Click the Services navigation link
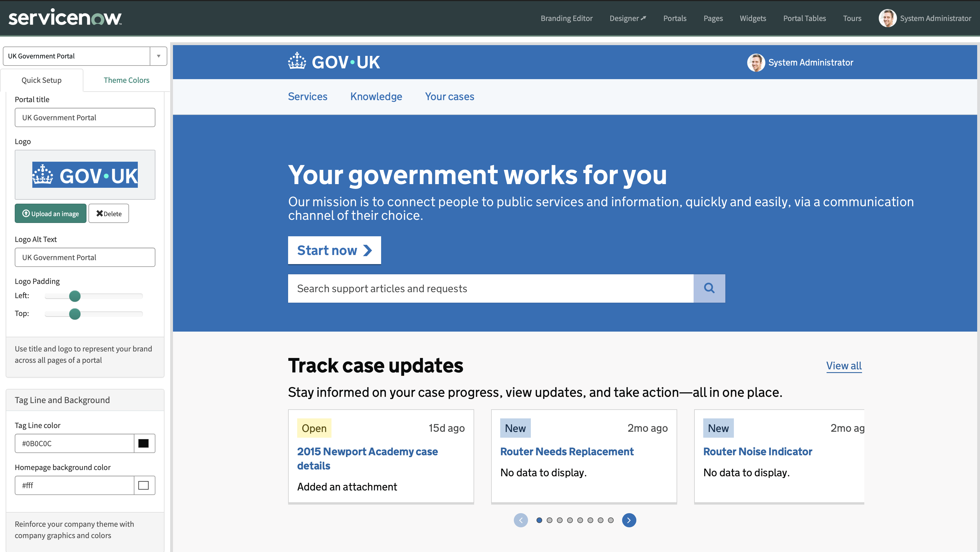The image size is (980, 552). (307, 96)
